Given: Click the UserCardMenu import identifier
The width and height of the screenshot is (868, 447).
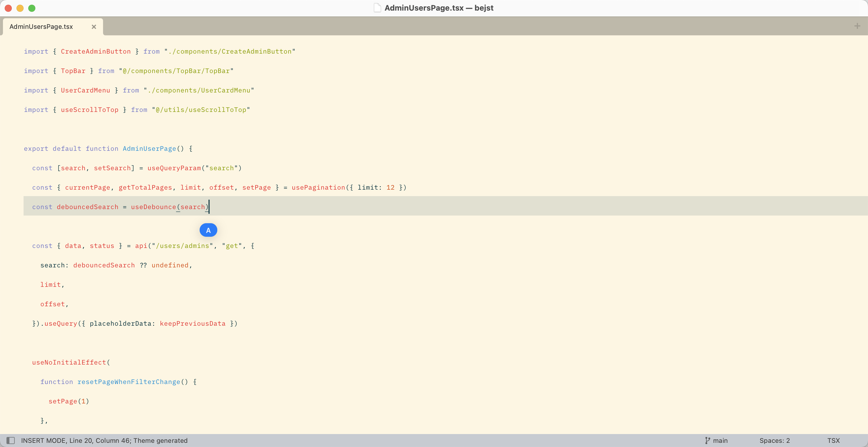Looking at the screenshot, I should click(x=86, y=90).
